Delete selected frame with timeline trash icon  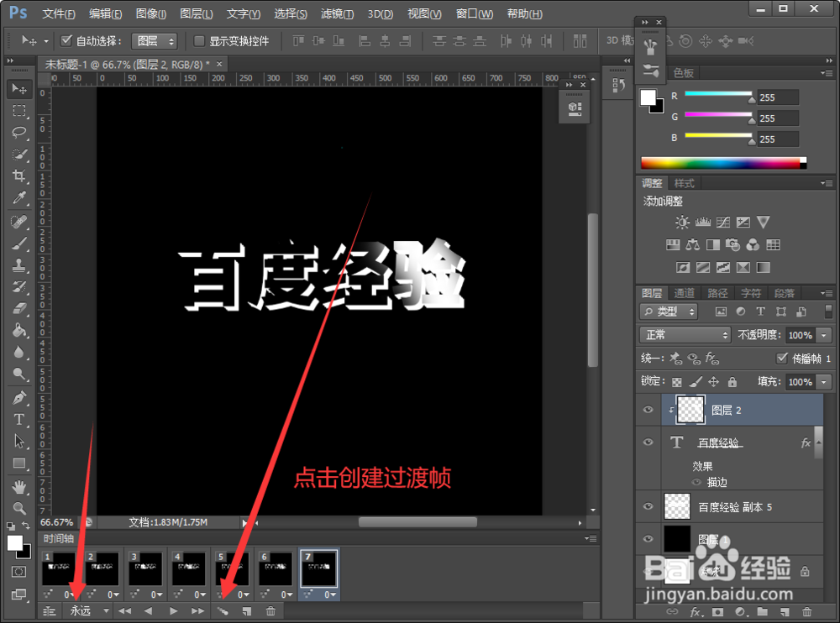[270, 610]
